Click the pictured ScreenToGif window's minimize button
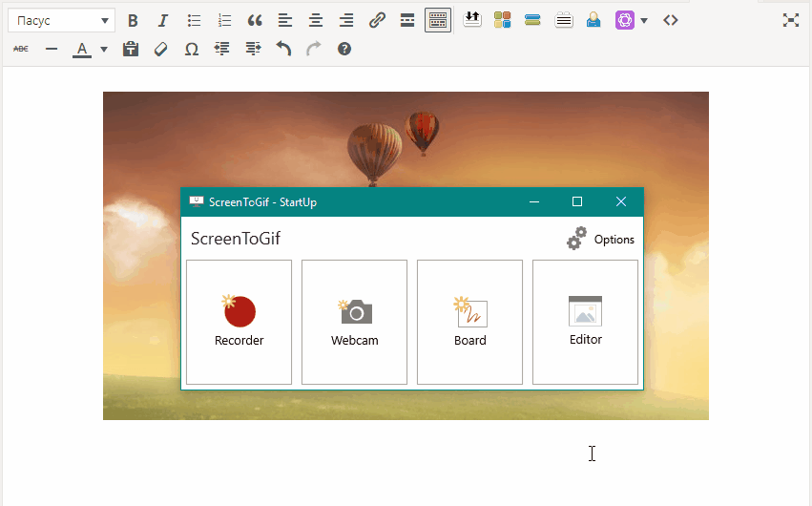The image size is (812, 506). pyautogui.click(x=534, y=202)
